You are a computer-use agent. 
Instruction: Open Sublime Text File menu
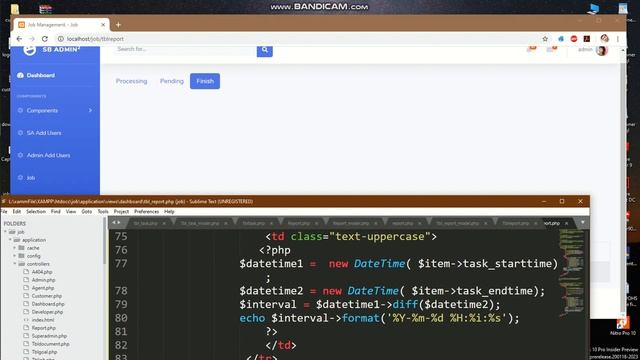click(4, 211)
